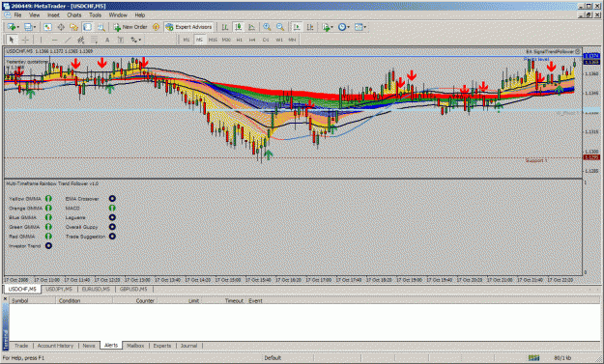Screen dimensions: 604x364
Task: Select the equidistant channel tool
Action: coord(81,40)
